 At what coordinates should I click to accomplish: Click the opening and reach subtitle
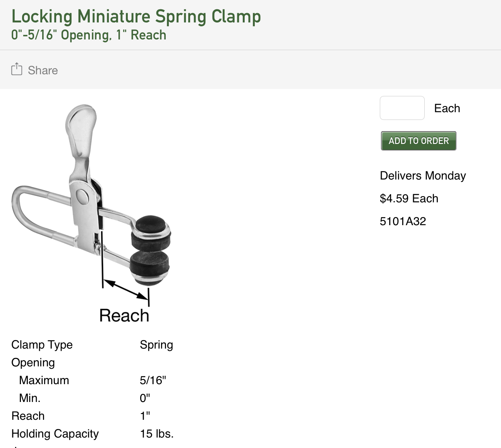point(89,35)
